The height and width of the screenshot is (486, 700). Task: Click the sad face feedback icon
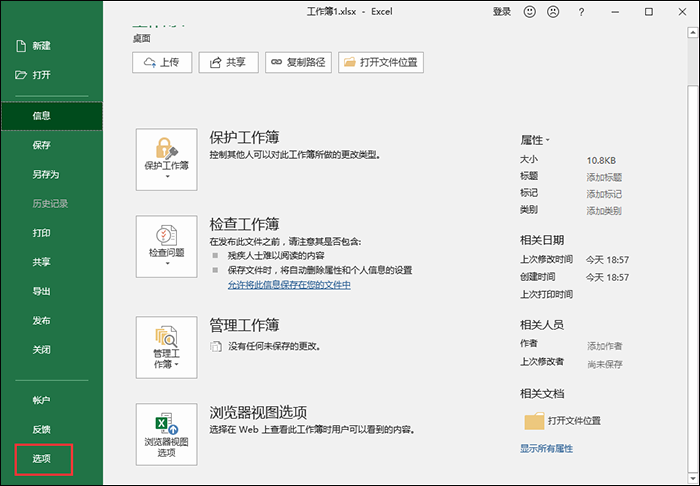pyautogui.click(x=553, y=12)
